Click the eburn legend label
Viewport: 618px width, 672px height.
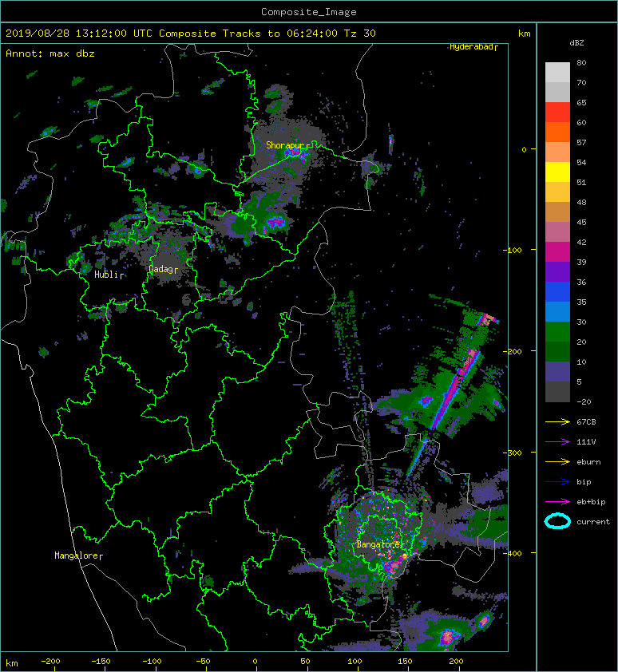pyautogui.click(x=588, y=462)
